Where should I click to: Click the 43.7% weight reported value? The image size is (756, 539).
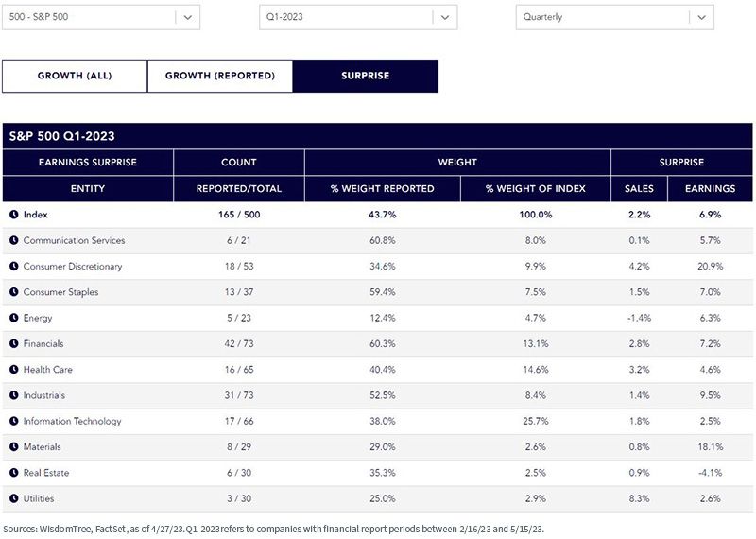[x=383, y=215]
